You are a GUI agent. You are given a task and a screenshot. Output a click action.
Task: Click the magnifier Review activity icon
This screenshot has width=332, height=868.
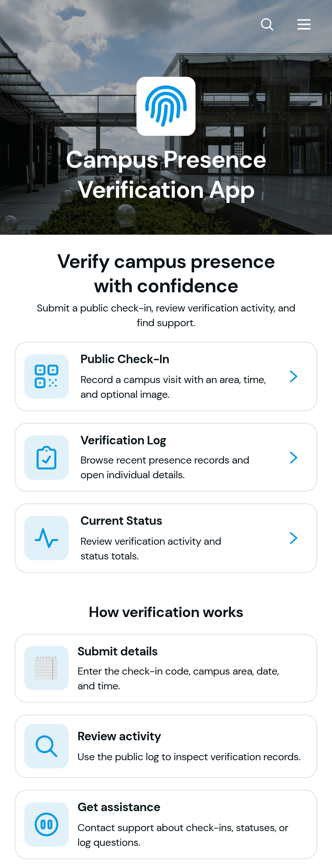(46, 746)
